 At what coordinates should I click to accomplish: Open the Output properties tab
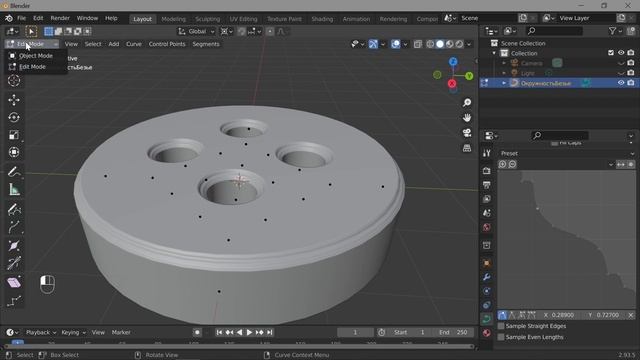pyautogui.click(x=487, y=185)
